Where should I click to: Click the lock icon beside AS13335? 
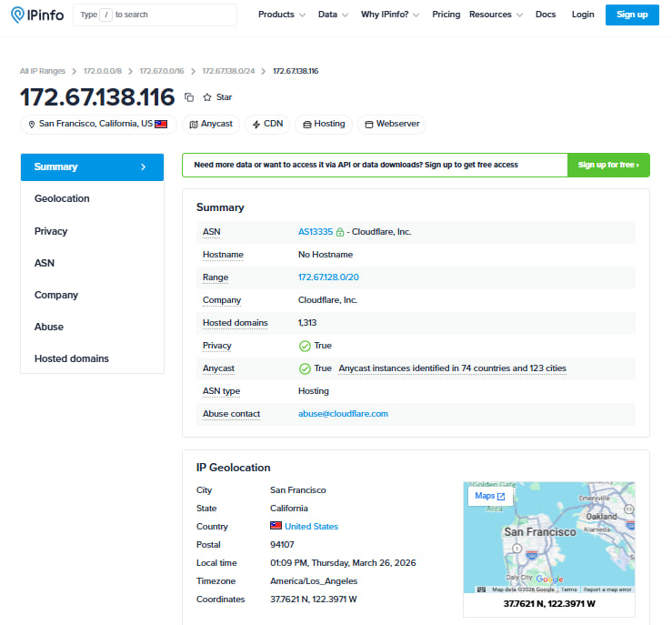340,232
